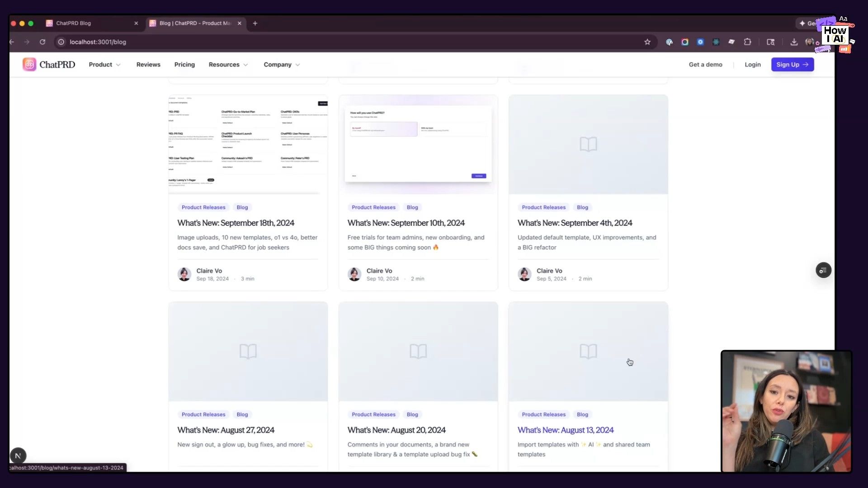Click the site info icon in address bar

point(61,42)
